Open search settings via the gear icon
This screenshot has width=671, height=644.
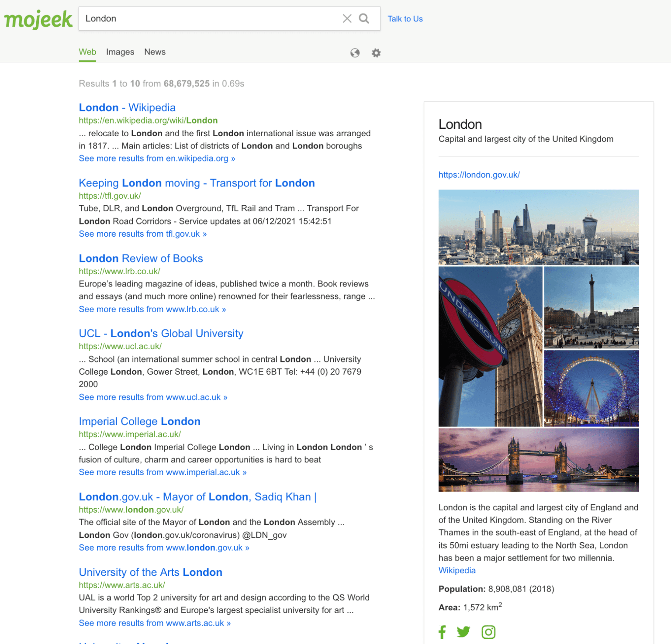coord(376,52)
